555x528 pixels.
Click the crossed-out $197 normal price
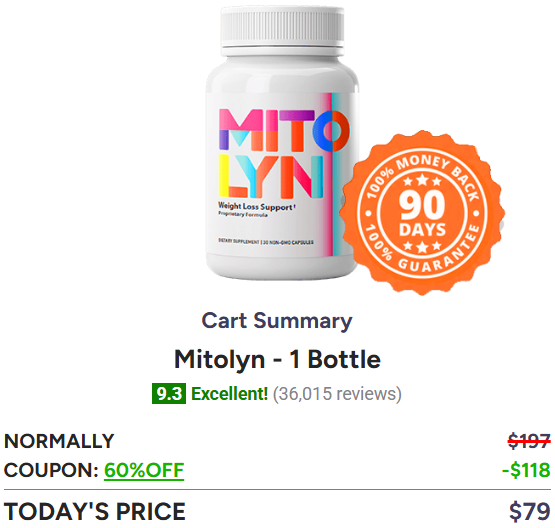pos(529,441)
